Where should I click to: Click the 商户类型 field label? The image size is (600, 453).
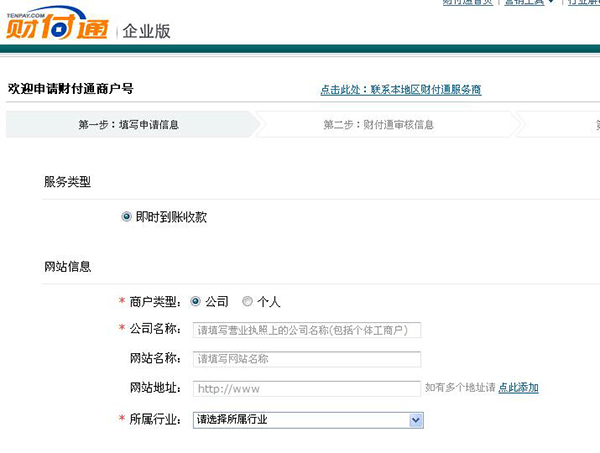click(155, 301)
